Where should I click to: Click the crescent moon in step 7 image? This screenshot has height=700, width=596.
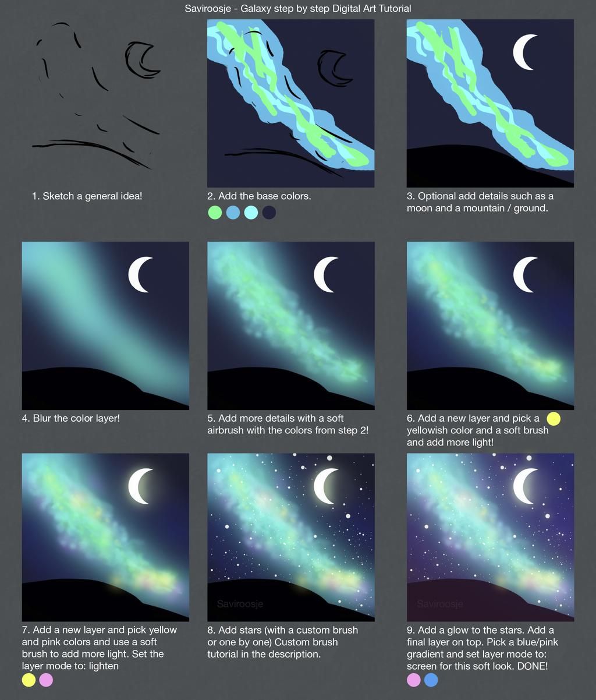(140, 486)
